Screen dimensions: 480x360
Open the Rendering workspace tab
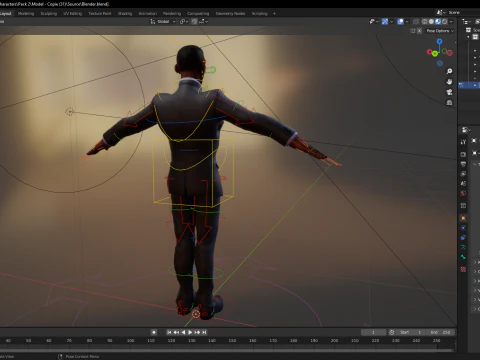(x=172, y=14)
